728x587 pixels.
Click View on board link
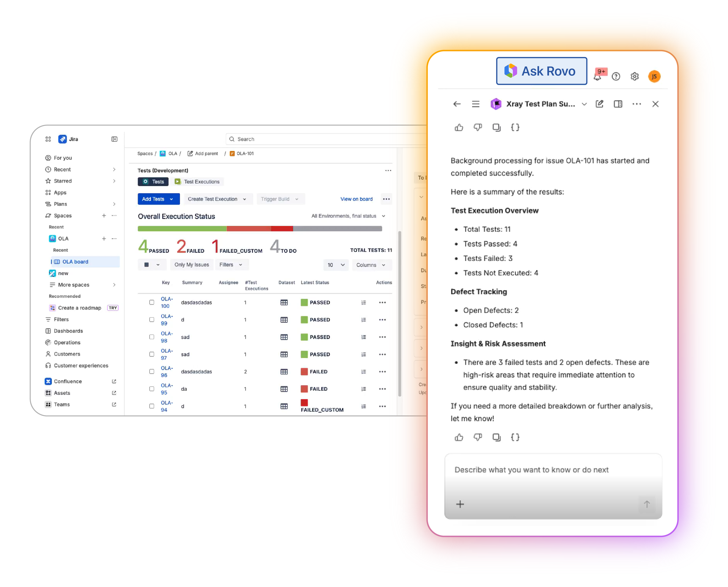click(x=356, y=199)
